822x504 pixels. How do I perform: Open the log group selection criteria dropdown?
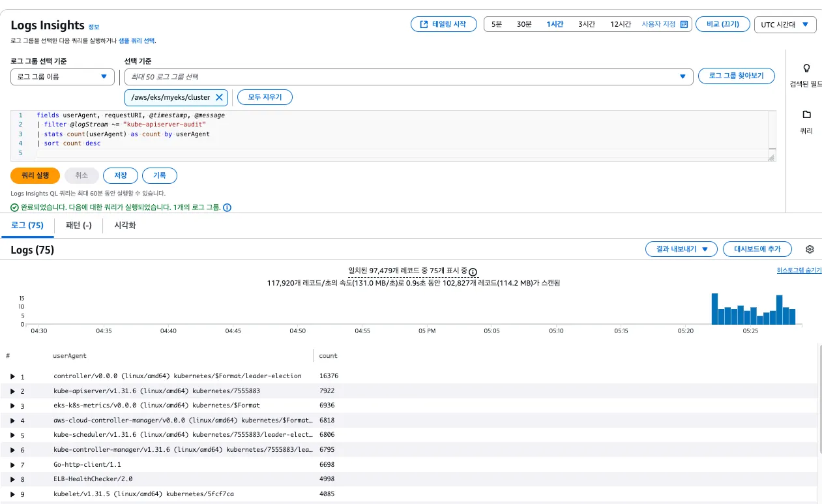[63, 77]
